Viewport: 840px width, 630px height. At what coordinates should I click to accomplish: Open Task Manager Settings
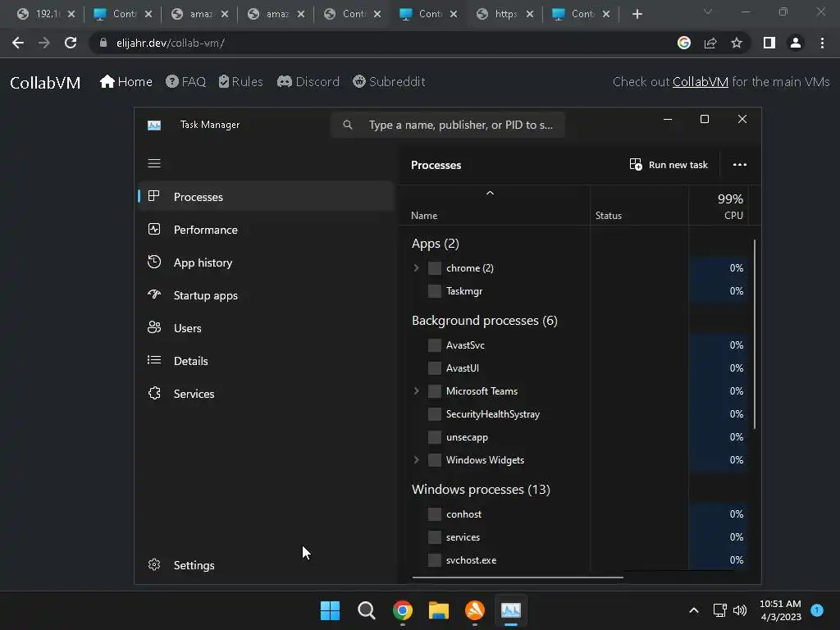[267, 565]
